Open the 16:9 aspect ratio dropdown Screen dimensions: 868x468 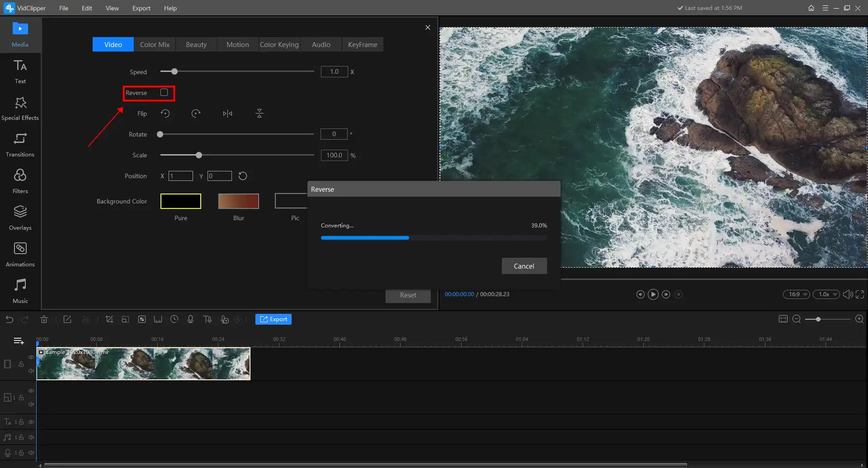(x=796, y=294)
